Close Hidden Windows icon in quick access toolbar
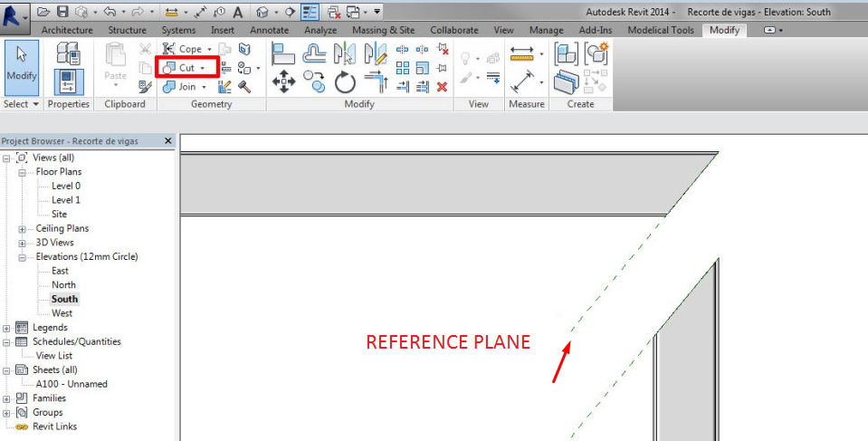Viewport: 868px width, 441px height. (334, 12)
